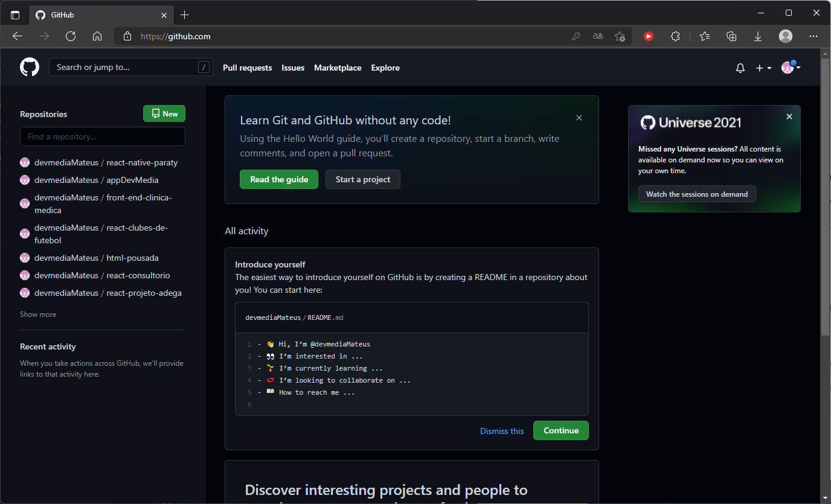
Task: Click Read the guide button
Action: pos(279,179)
